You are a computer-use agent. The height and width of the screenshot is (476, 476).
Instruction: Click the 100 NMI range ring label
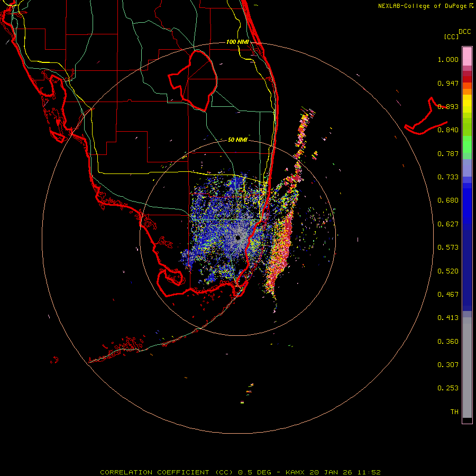click(237, 42)
